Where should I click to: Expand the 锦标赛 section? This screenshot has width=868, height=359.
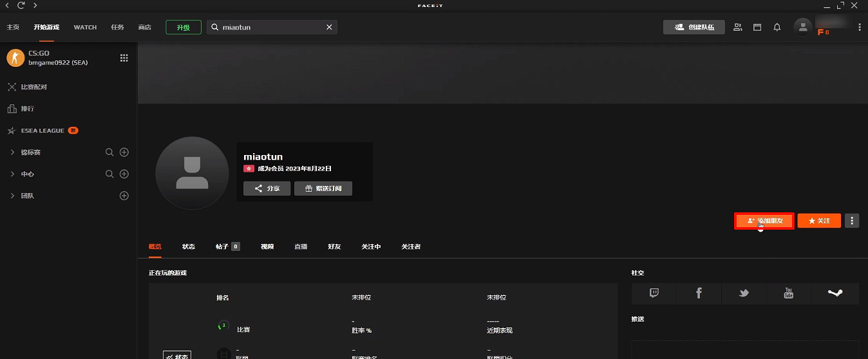click(12, 152)
